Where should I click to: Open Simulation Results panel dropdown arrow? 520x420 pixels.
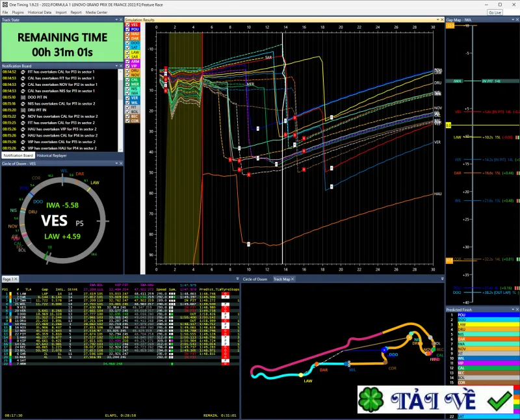point(437,20)
